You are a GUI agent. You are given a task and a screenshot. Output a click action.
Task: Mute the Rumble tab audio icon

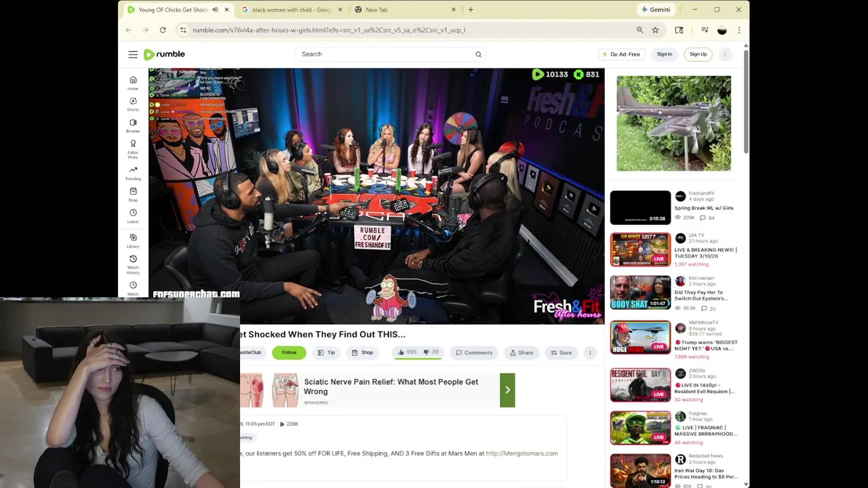[x=215, y=9]
